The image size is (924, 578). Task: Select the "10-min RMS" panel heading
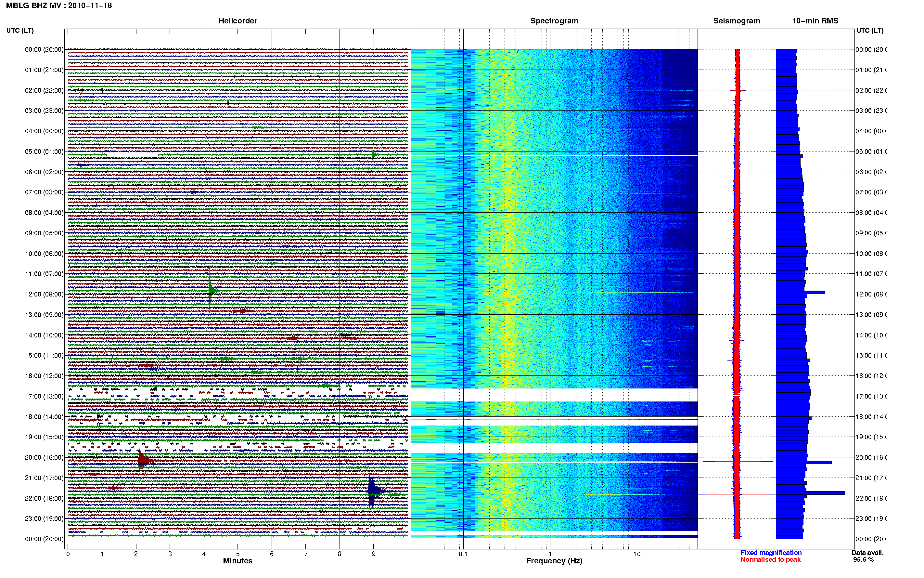click(815, 21)
